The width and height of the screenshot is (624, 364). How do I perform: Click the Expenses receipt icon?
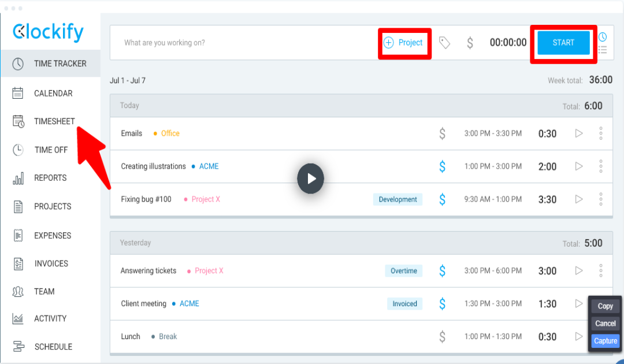click(18, 236)
